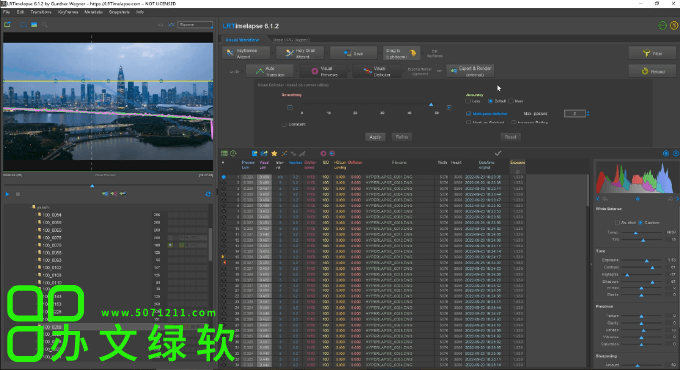This screenshot has width=680, height=370.
Task: Select As shot white balance
Action: click(x=618, y=223)
